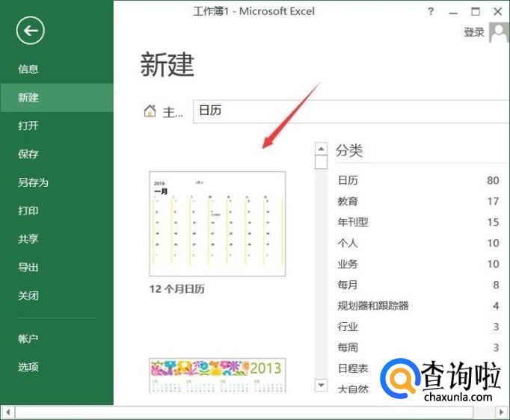Choose 保存 in the sidebar

(28, 154)
